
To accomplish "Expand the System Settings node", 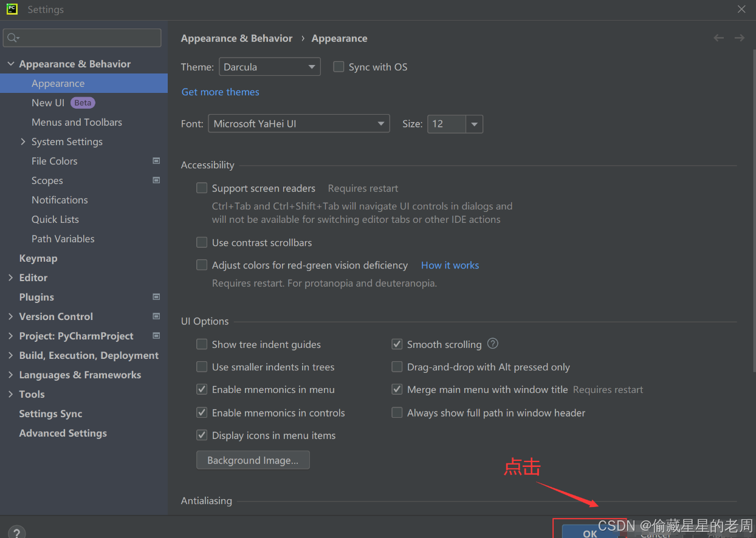I will 23,141.
